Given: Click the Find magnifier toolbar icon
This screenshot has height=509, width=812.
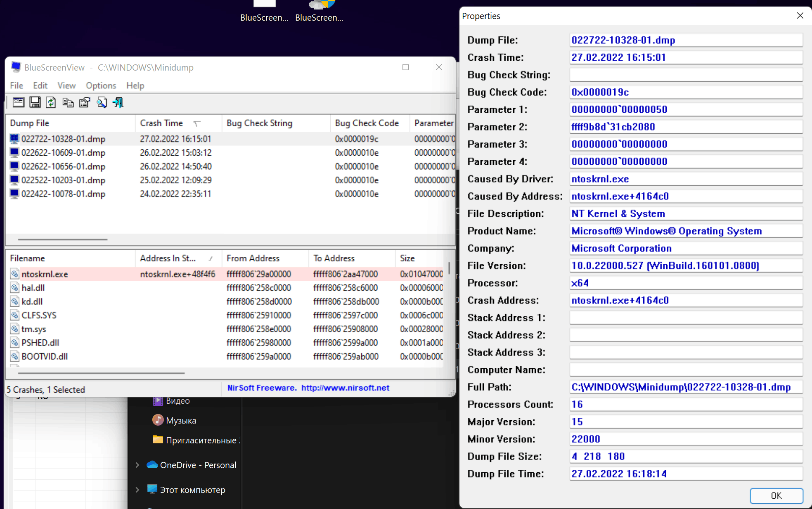Looking at the screenshot, I should click(102, 102).
